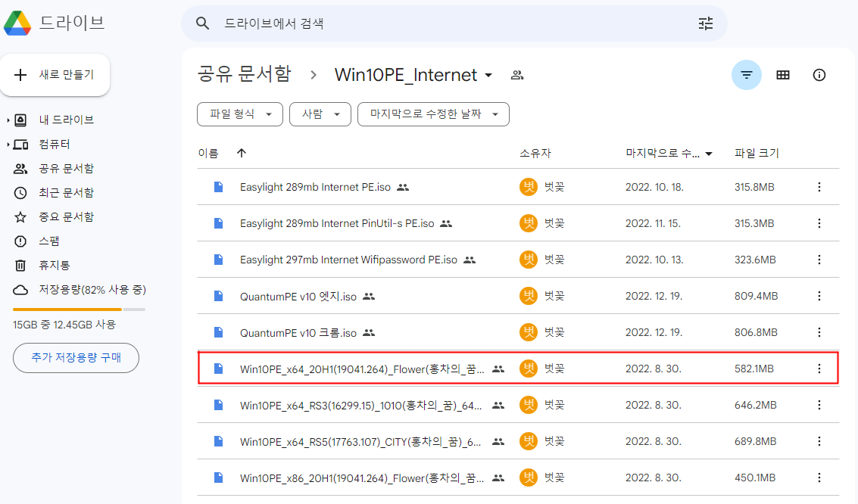Select Win10PE_x64_RS3(16299.15)_1010 file name
Screen dimensions: 858x504
[360, 406]
